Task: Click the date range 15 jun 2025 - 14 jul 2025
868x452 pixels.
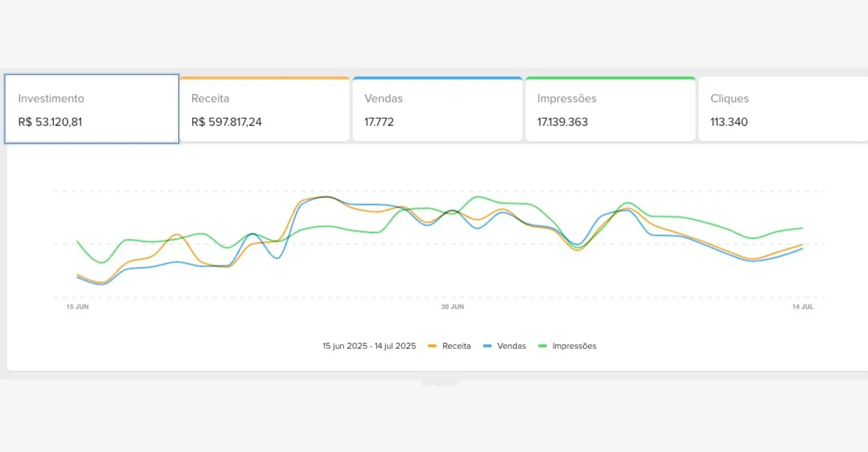Action: 369,346
